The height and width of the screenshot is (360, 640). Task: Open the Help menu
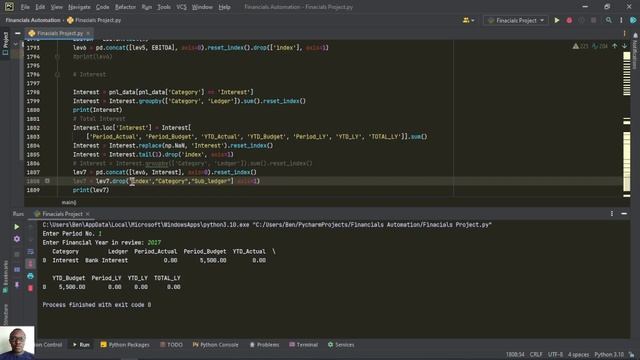pos(224,7)
